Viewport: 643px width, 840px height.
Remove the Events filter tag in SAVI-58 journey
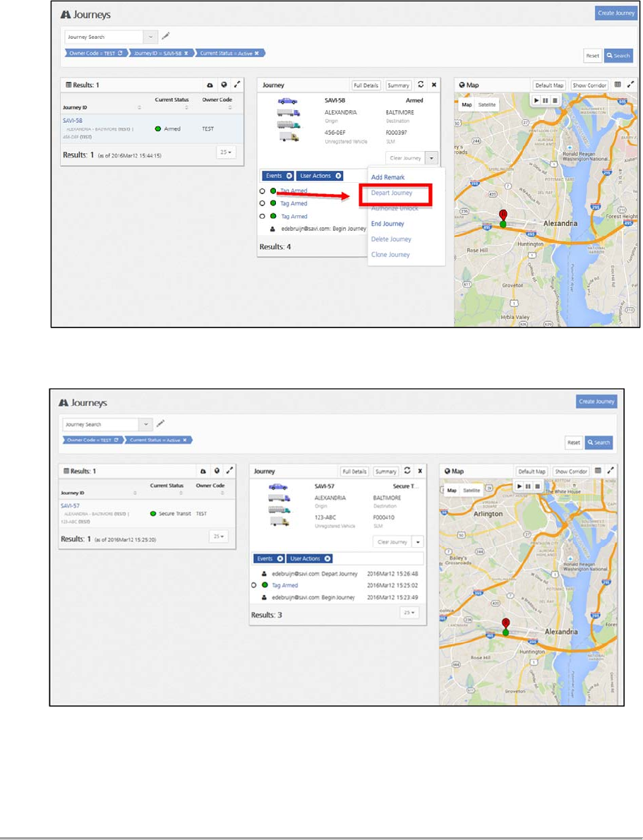[289, 176]
